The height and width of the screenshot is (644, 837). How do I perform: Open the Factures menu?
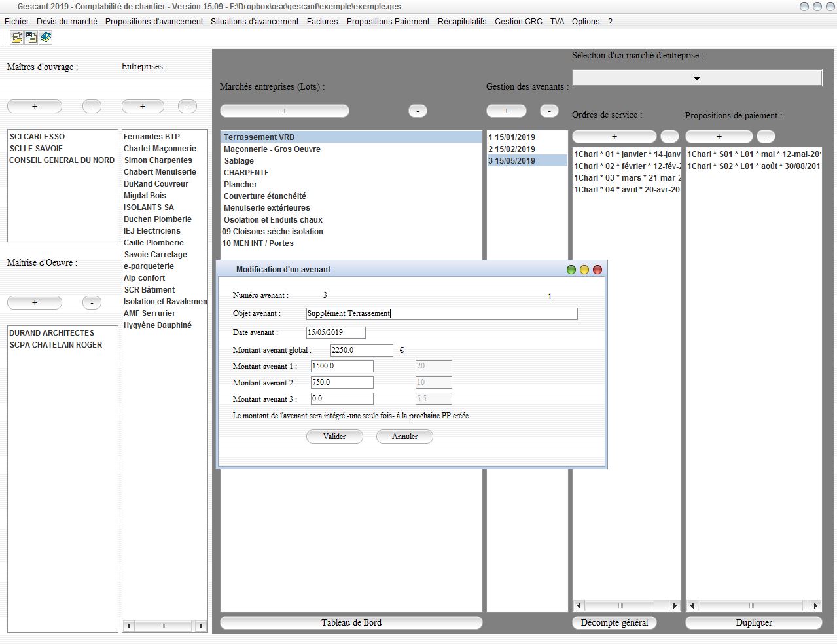323,22
